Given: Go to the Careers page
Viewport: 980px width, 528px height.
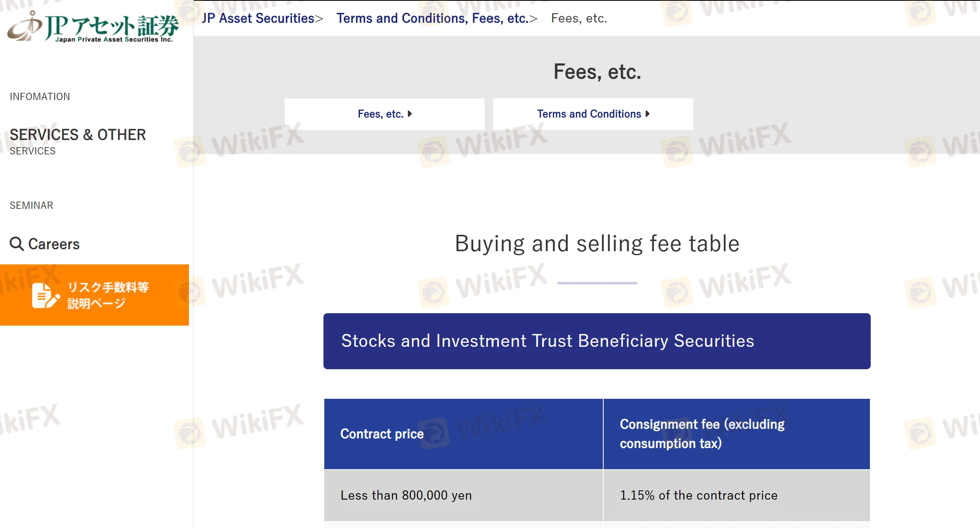Looking at the screenshot, I should (54, 244).
